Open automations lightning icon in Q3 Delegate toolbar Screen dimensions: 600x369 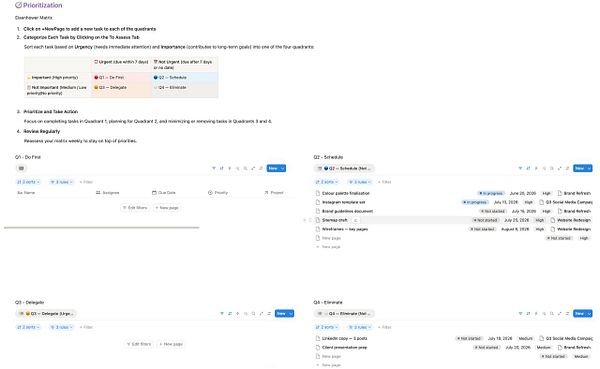click(238, 313)
